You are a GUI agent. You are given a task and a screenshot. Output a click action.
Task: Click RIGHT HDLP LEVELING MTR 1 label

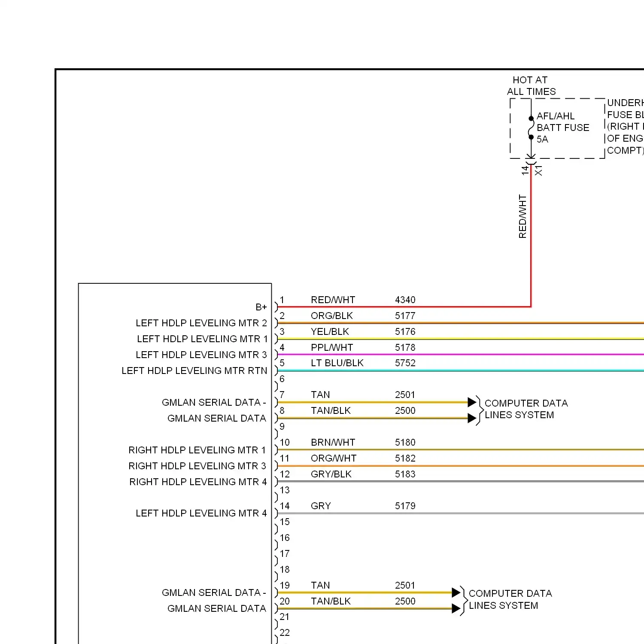click(197, 450)
